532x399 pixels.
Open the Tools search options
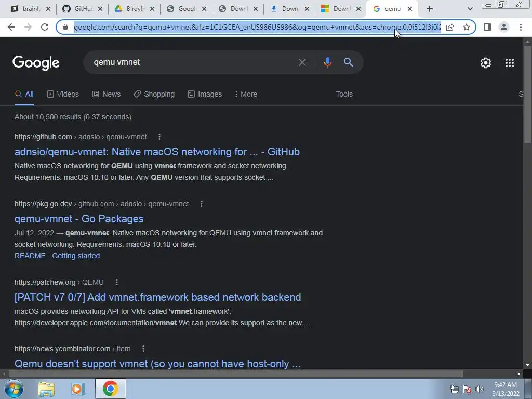[x=344, y=94]
